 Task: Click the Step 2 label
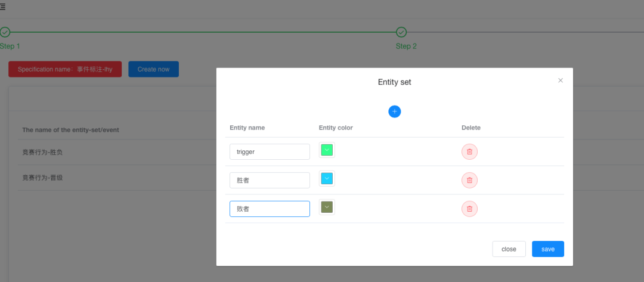click(406, 47)
